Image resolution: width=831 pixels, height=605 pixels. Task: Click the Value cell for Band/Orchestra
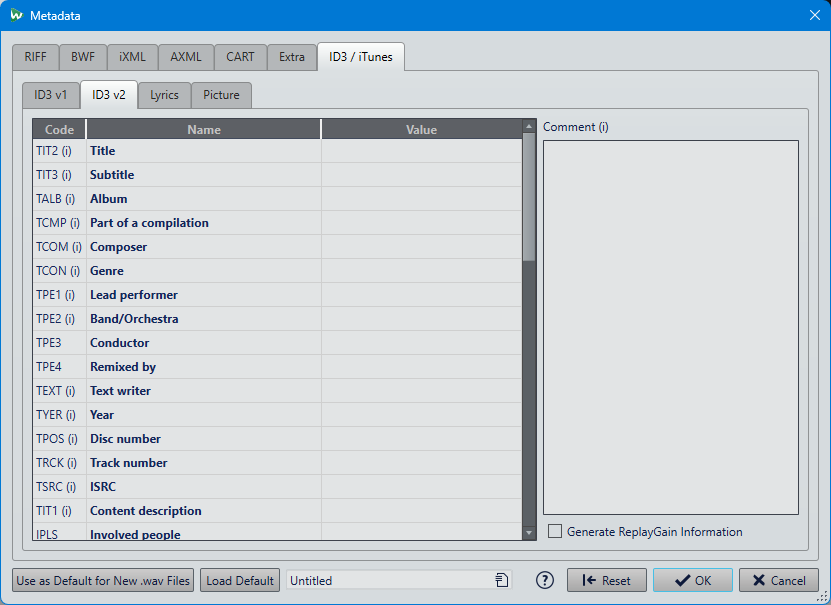[x=422, y=319]
